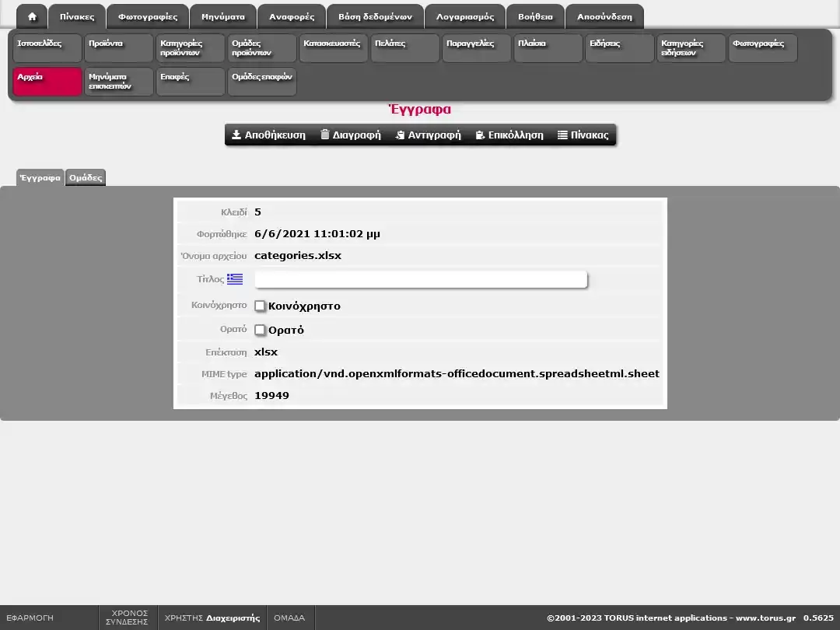Open the Φωτογραφίες top menu
This screenshot has width=840, height=630.
point(148,16)
